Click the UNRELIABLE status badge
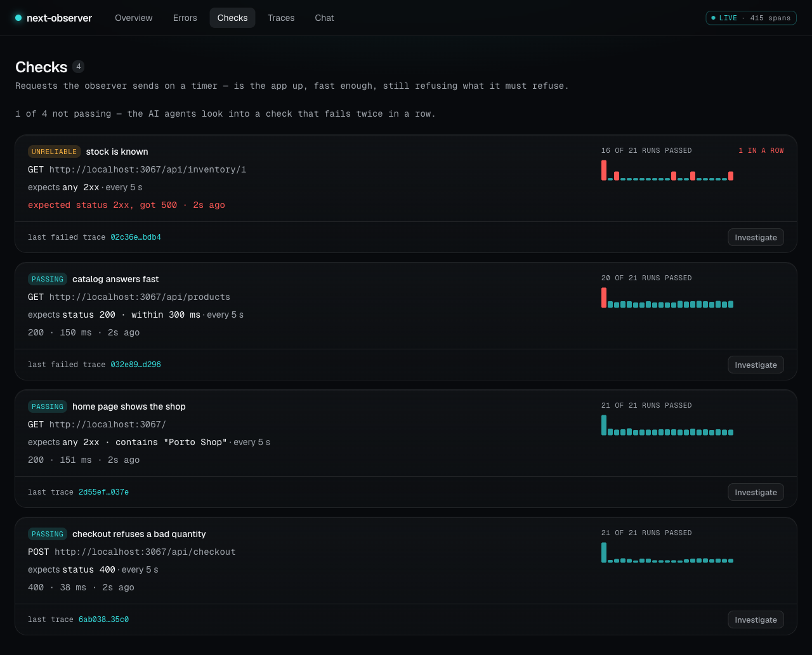Image resolution: width=812 pixels, height=655 pixels. 54,152
